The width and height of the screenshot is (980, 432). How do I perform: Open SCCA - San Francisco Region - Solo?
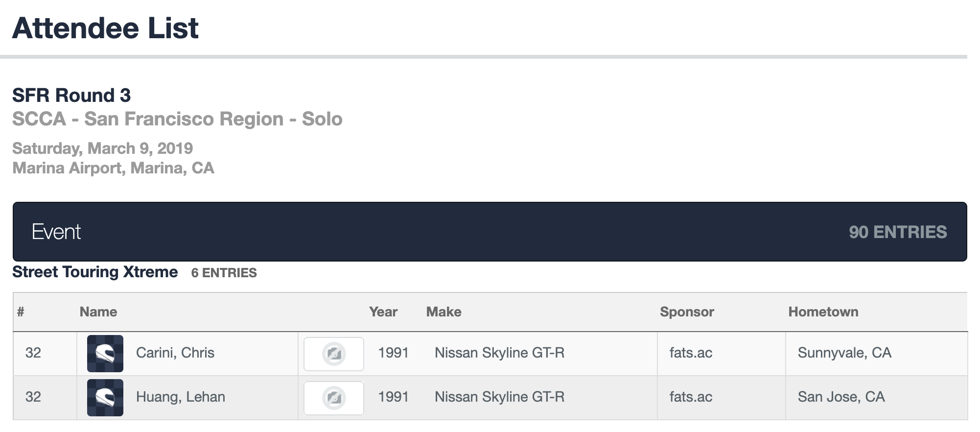(x=177, y=119)
